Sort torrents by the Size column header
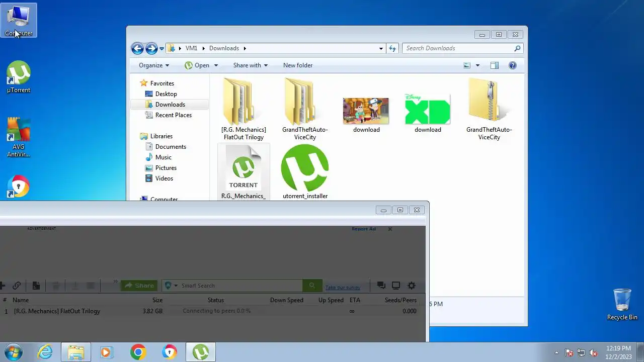The height and width of the screenshot is (362, 644). [157, 300]
